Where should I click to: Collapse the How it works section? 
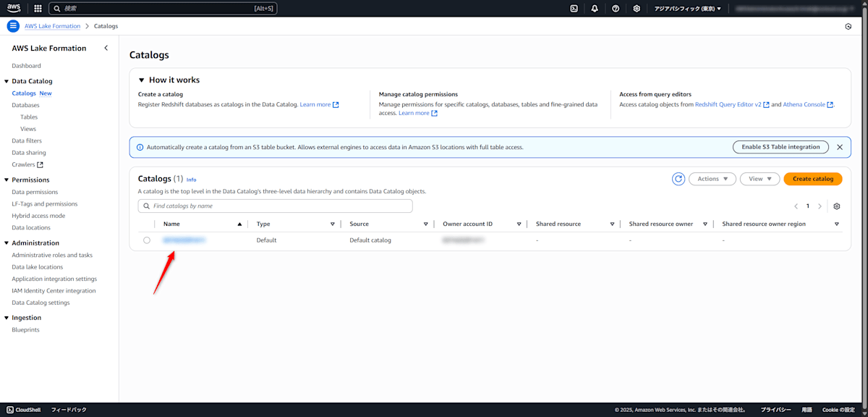click(x=142, y=80)
